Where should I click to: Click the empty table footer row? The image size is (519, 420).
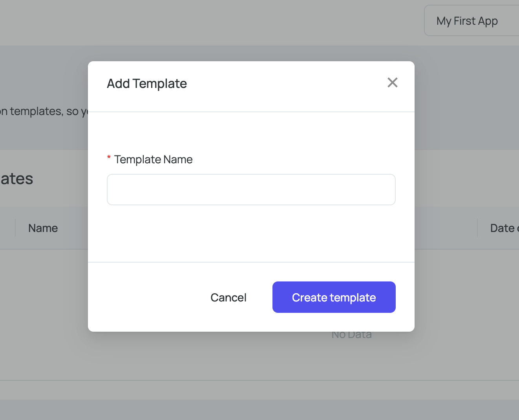pyautogui.click(x=259, y=390)
